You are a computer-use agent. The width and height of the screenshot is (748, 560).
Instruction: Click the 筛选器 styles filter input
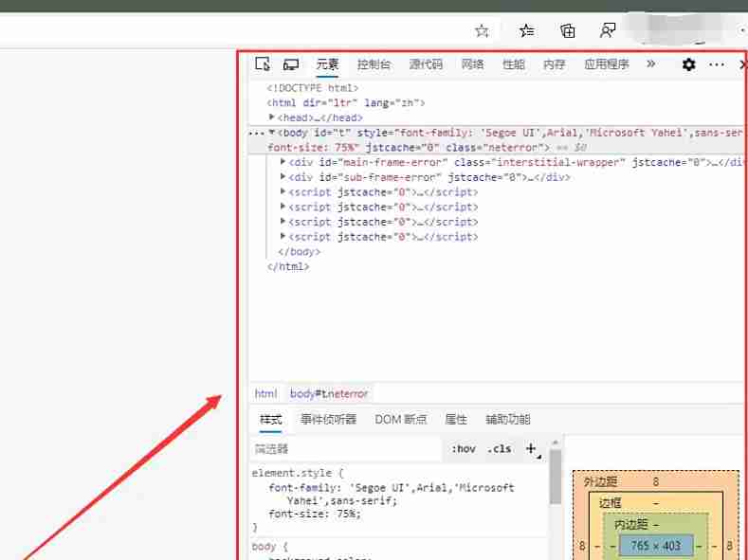pyautogui.click(x=346, y=449)
